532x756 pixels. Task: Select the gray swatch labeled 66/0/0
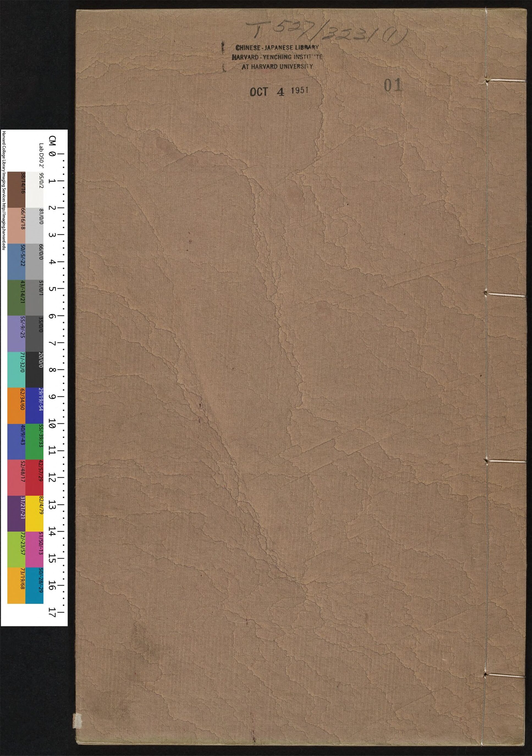(x=34, y=262)
